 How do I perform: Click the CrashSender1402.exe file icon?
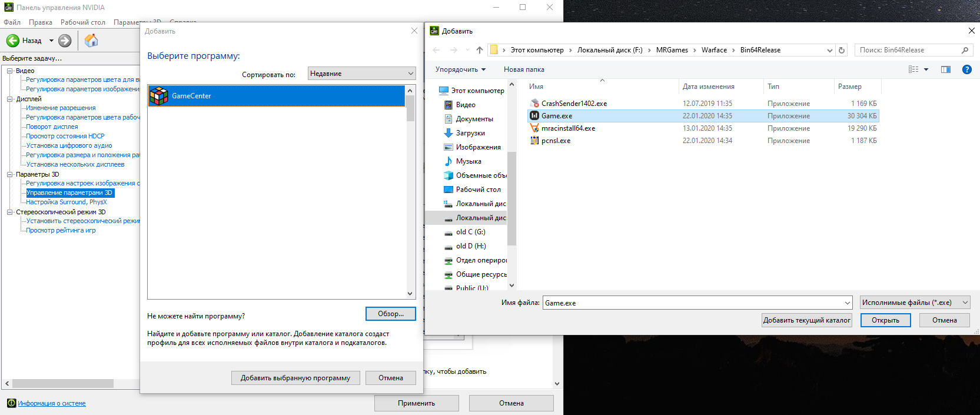(x=534, y=104)
